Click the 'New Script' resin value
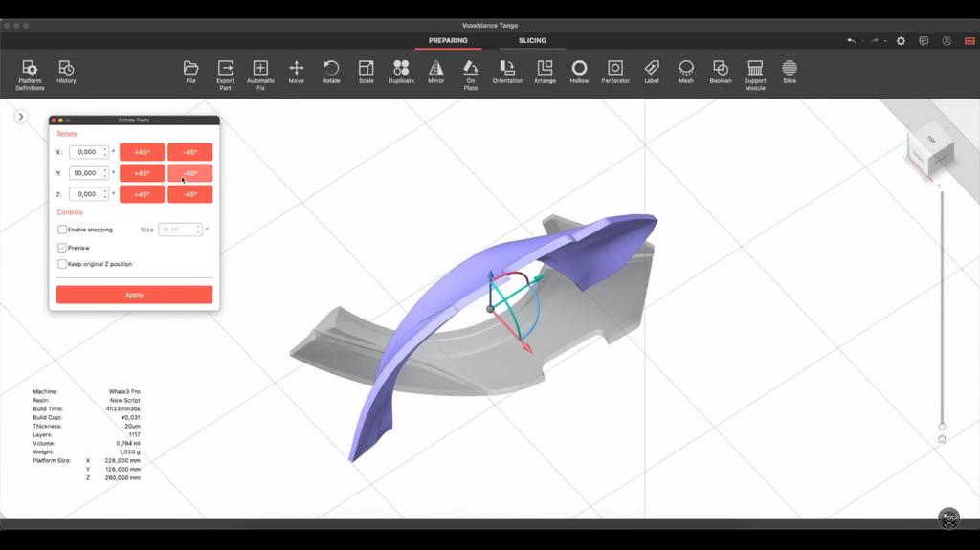 tap(125, 400)
